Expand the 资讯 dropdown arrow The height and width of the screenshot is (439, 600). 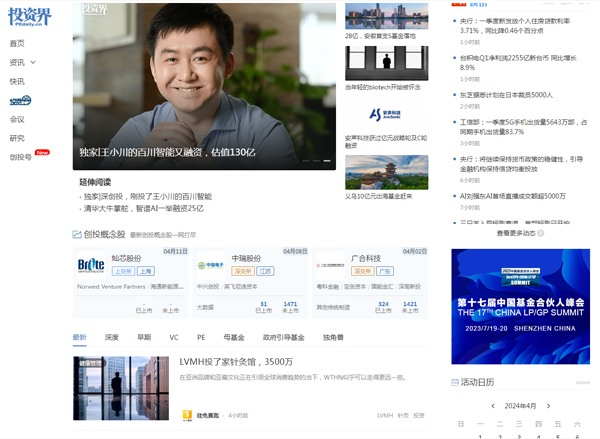pyautogui.click(x=33, y=62)
